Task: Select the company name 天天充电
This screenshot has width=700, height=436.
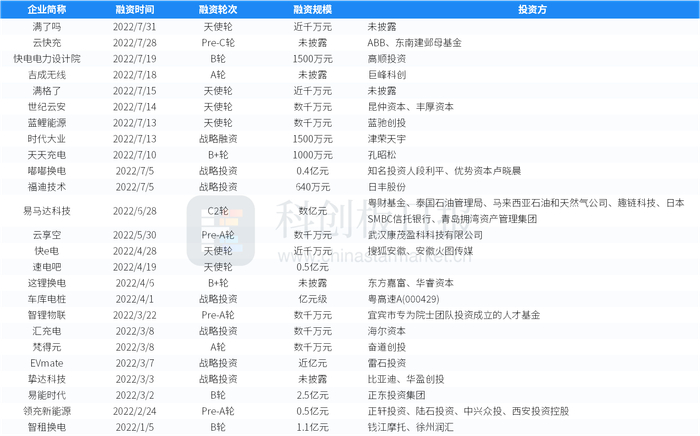Action: [x=47, y=155]
